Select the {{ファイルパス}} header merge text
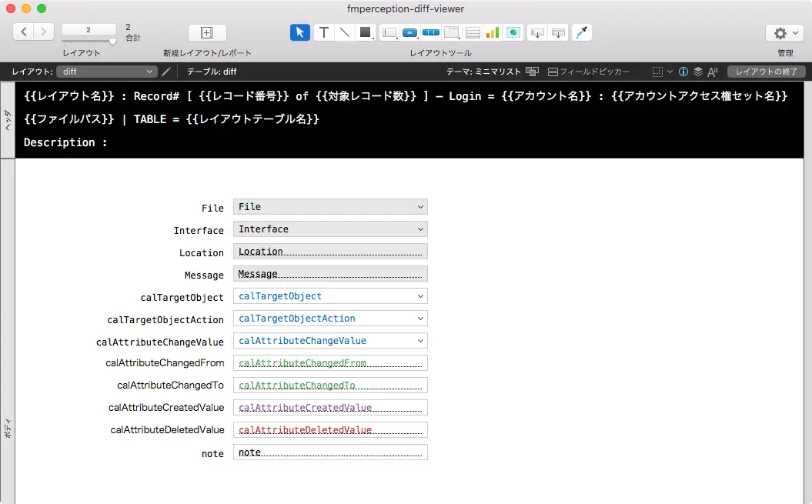 69,119
